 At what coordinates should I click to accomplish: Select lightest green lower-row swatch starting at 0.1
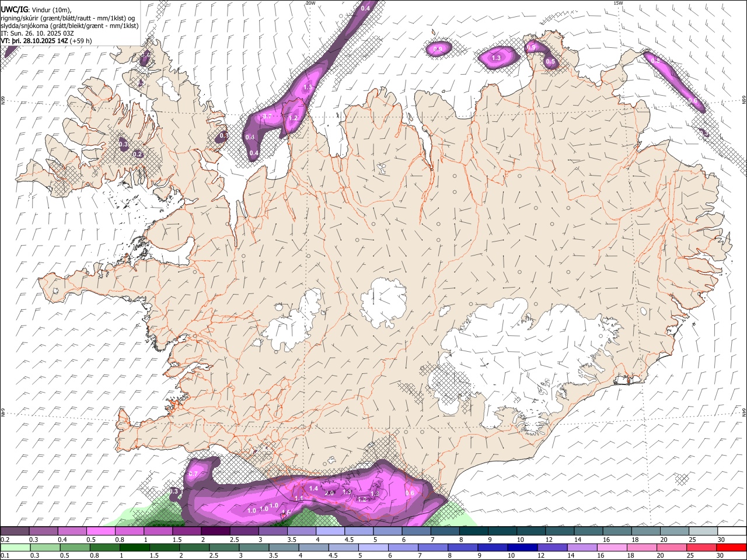[x=15, y=547]
